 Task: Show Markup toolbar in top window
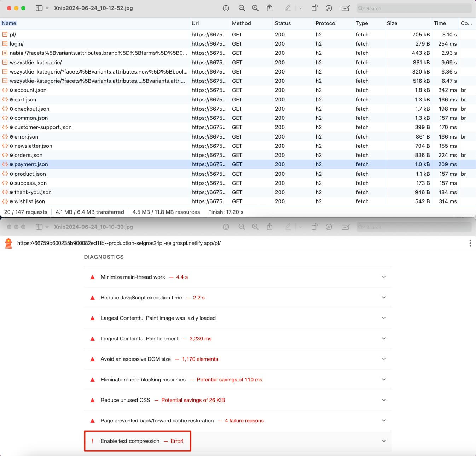[329, 8]
